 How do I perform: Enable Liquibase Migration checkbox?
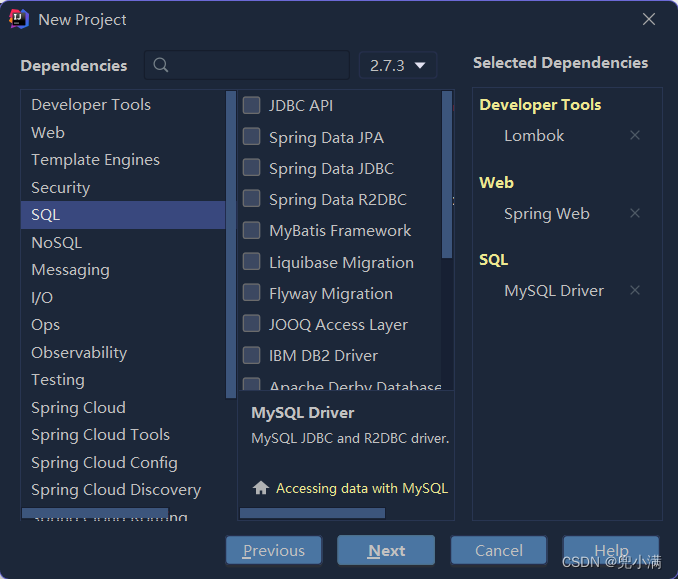[251, 261]
